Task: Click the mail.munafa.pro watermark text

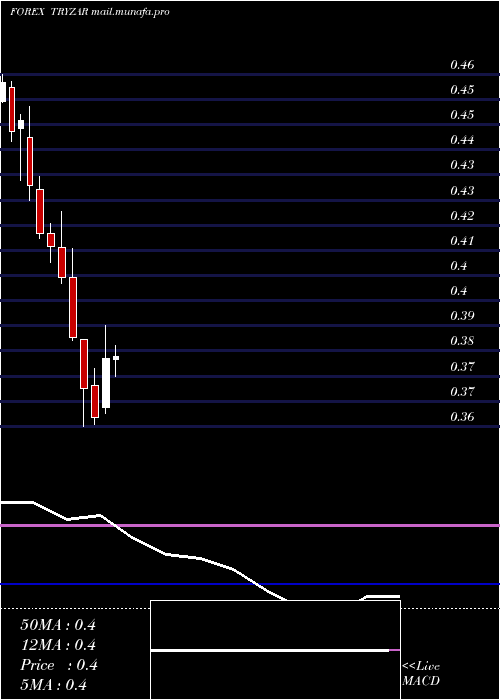Action: pos(130,12)
